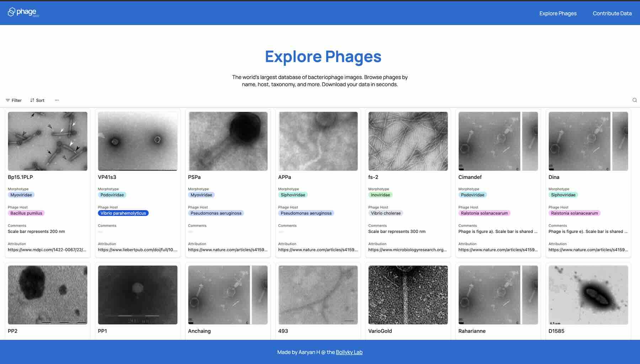Open the APPa micrograph thumbnail

pyautogui.click(x=318, y=141)
